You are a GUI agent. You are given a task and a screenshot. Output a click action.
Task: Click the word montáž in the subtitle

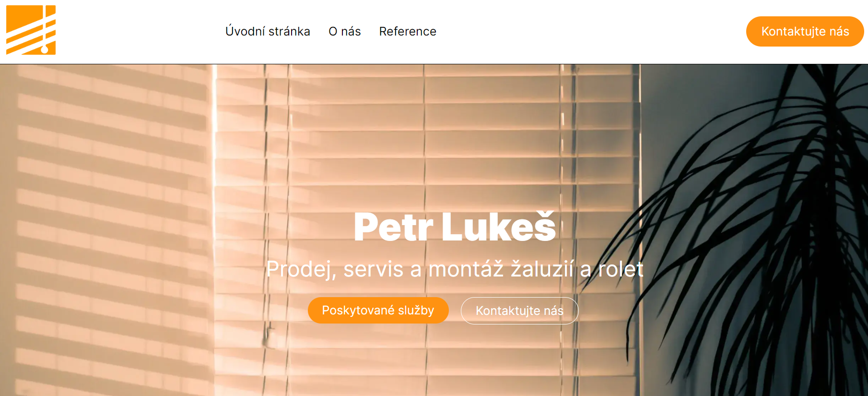[466, 269]
